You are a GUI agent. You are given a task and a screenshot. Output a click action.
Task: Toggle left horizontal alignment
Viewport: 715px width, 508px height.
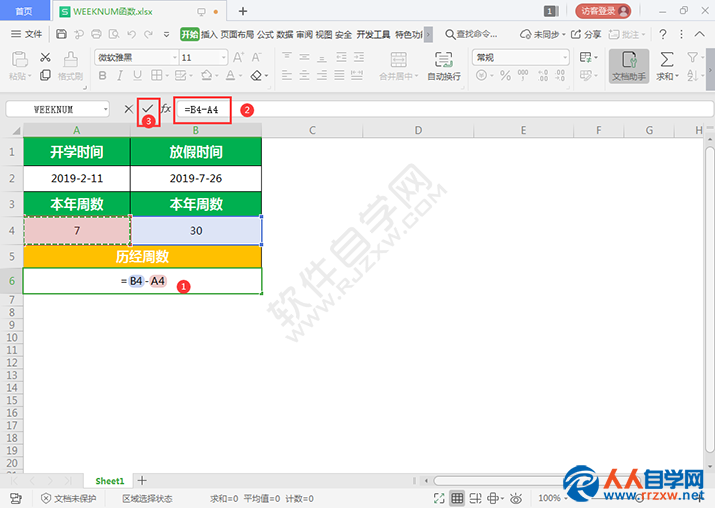pyautogui.click(x=287, y=75)
